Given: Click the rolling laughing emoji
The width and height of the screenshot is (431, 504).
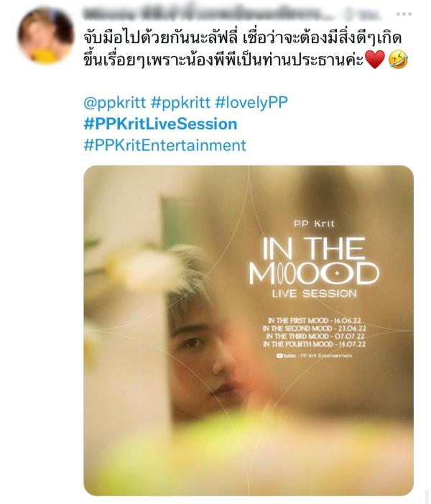Looking at the screenshot, I should click(x=398, y=60).
